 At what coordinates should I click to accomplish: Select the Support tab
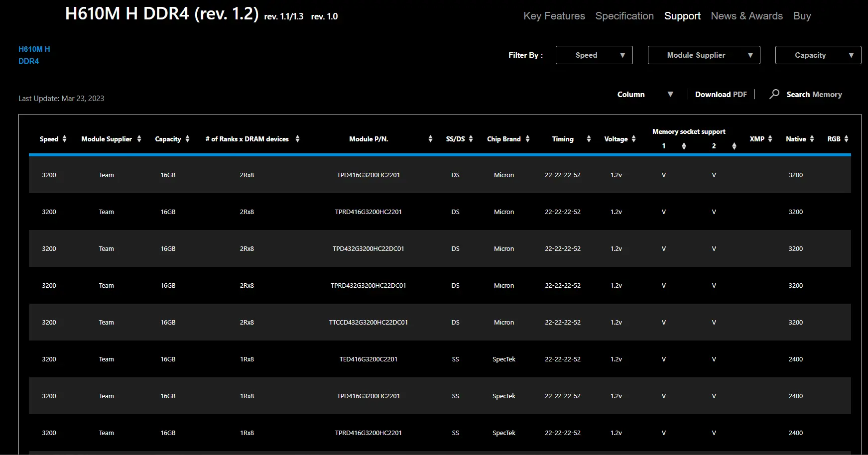click(682, 16)
